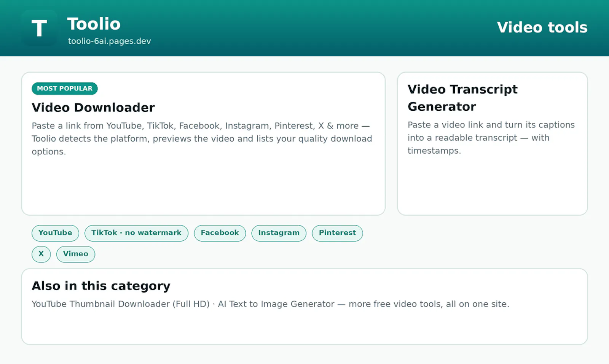The image size is (609, 364).
Task: Select the Video tools header label
Action: coord(542,27)
